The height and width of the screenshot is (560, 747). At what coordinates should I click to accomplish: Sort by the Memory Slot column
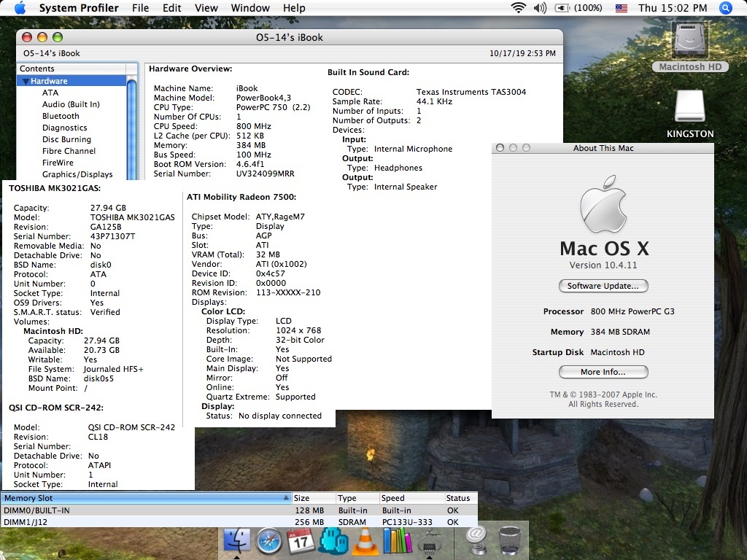coord(146,498)
